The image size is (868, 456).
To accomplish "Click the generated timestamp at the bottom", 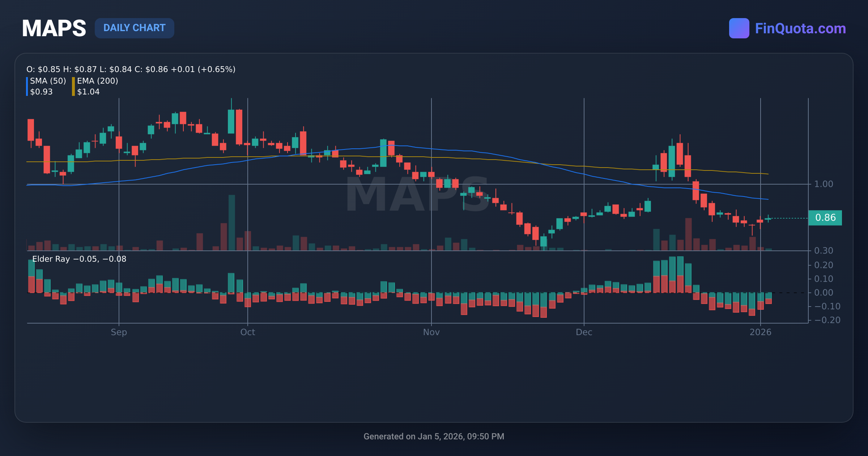I will (434, 436).
